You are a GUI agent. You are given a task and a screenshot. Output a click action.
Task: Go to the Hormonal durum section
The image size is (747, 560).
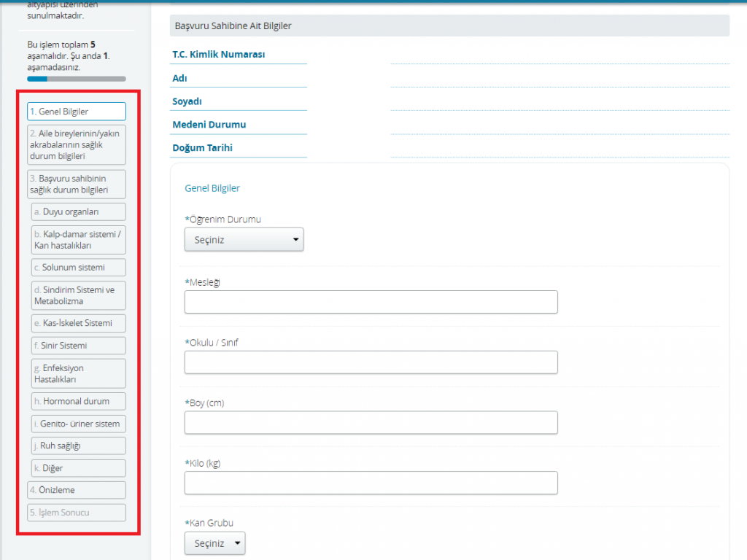(79, 401)
